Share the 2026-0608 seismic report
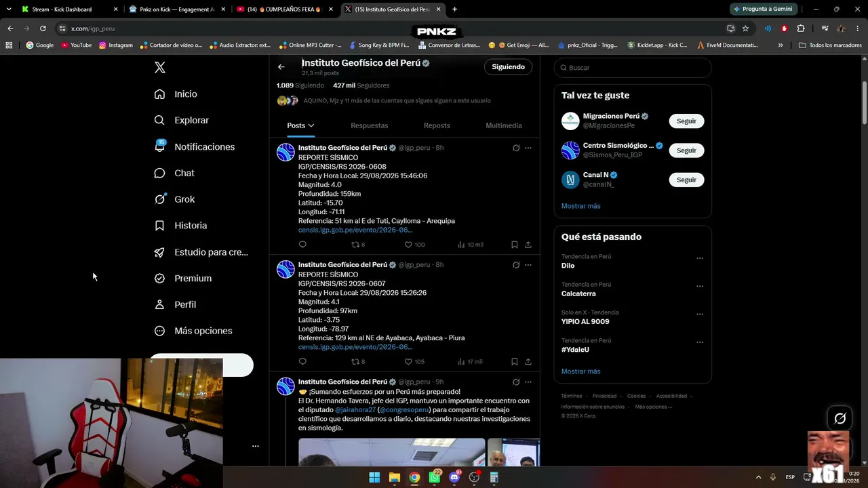This screenshot has width=868, height=488. coord(528,245)
